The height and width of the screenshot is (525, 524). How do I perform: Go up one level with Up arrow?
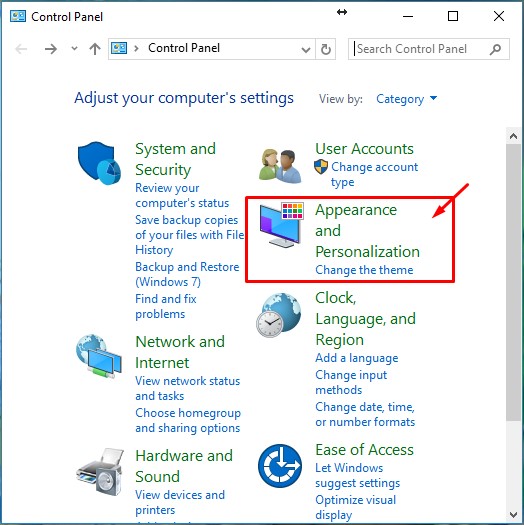click(x=95, y=49)
